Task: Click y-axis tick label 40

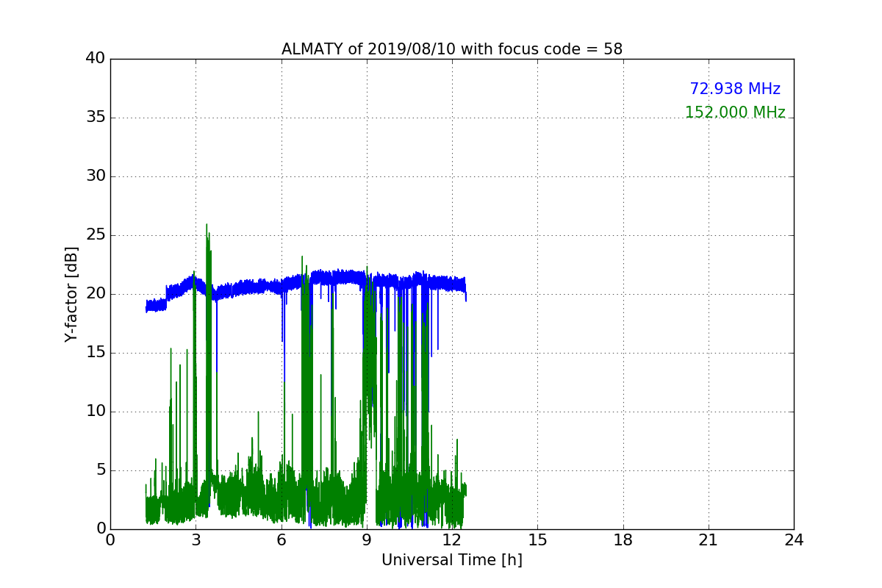Action: tap(96, 59)
